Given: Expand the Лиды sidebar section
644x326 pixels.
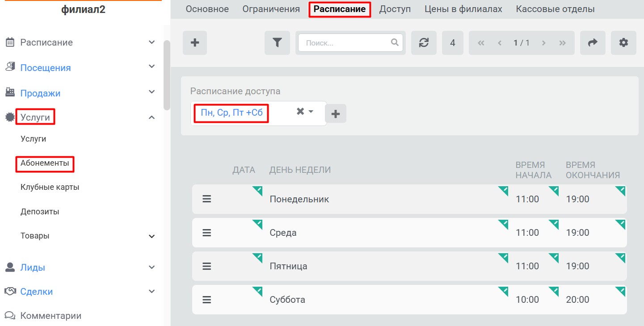Looking at the screenshot, I should click(152, 267).
